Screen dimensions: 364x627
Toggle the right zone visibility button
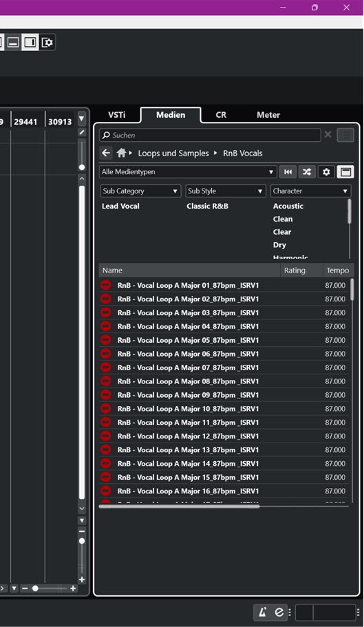click(x=30, y=43)
